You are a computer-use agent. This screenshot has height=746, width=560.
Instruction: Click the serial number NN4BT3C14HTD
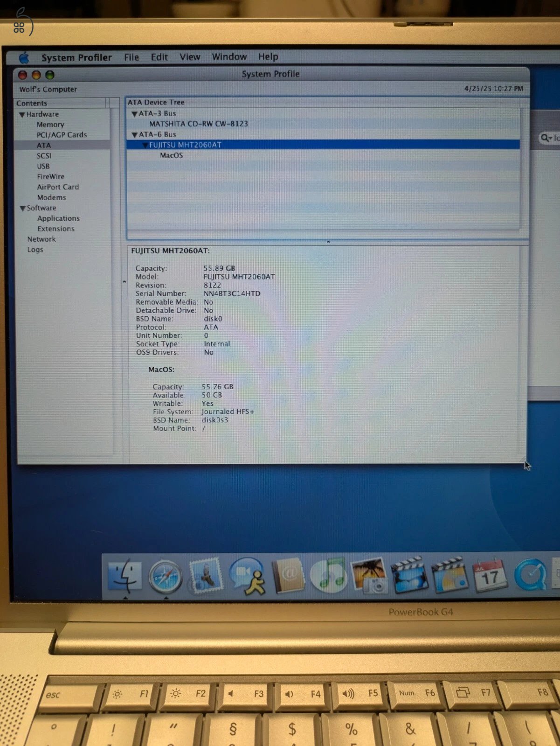click(232, 293)
